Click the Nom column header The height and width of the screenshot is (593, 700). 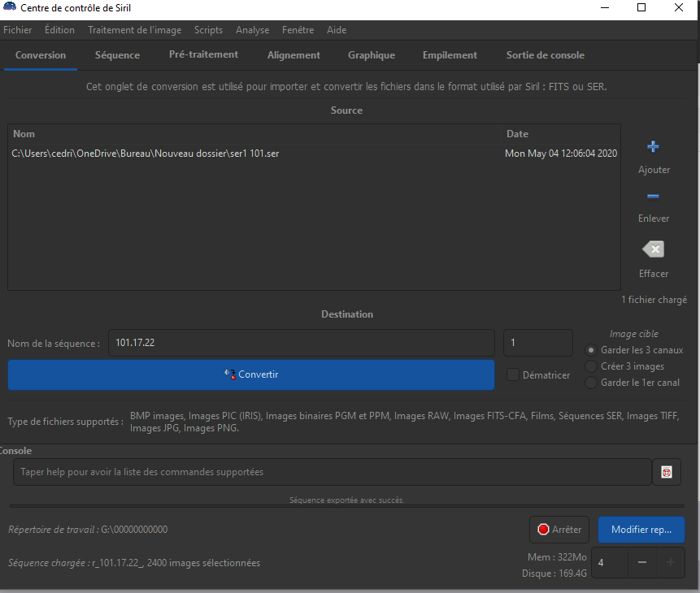pyautogui.click(x=254, y=134)
